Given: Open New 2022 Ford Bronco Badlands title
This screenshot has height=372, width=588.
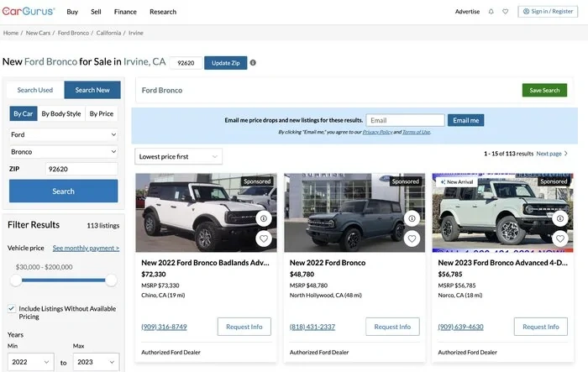Looking at the screenshot, I should click(205, 263).
